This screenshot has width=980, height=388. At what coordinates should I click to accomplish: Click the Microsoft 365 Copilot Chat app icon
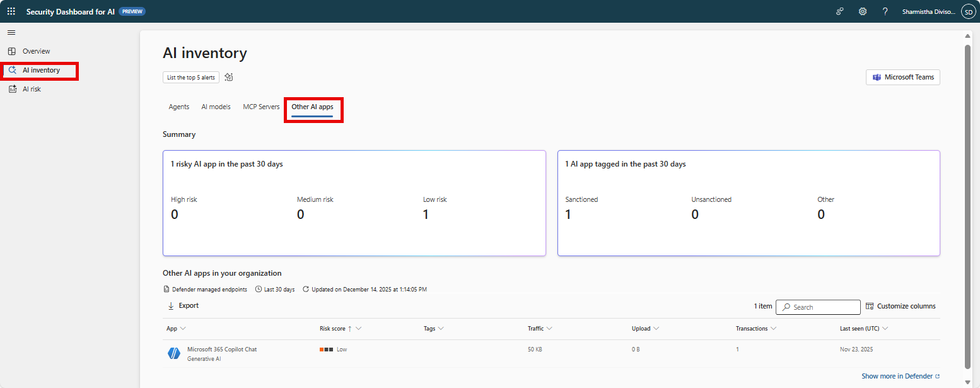pos(174,353)
